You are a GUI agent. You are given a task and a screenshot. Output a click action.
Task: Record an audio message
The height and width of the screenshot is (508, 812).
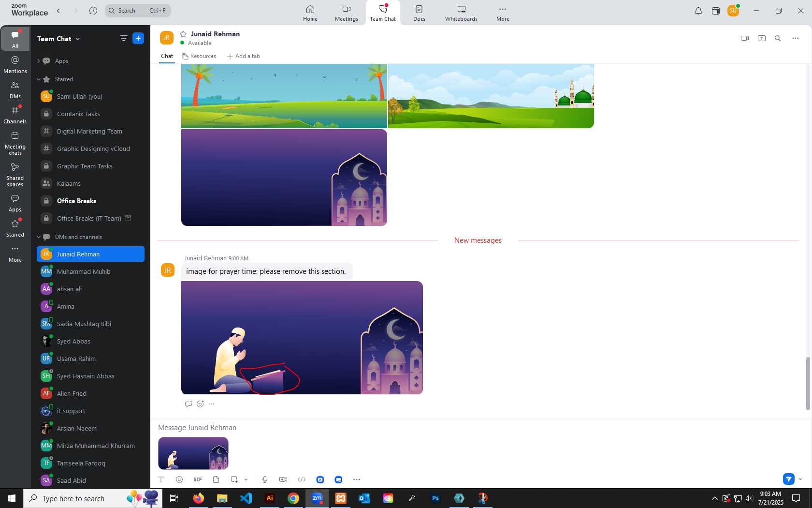(265, 479)
